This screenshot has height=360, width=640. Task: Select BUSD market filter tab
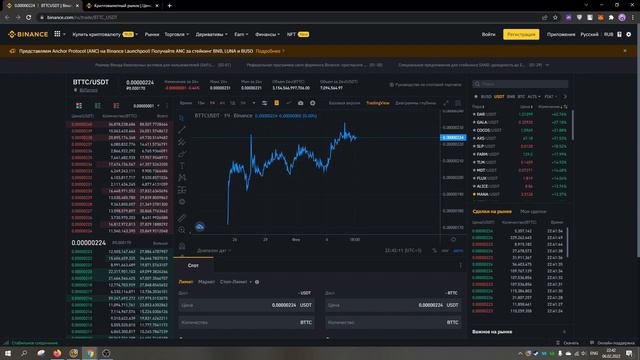(486, 97)
